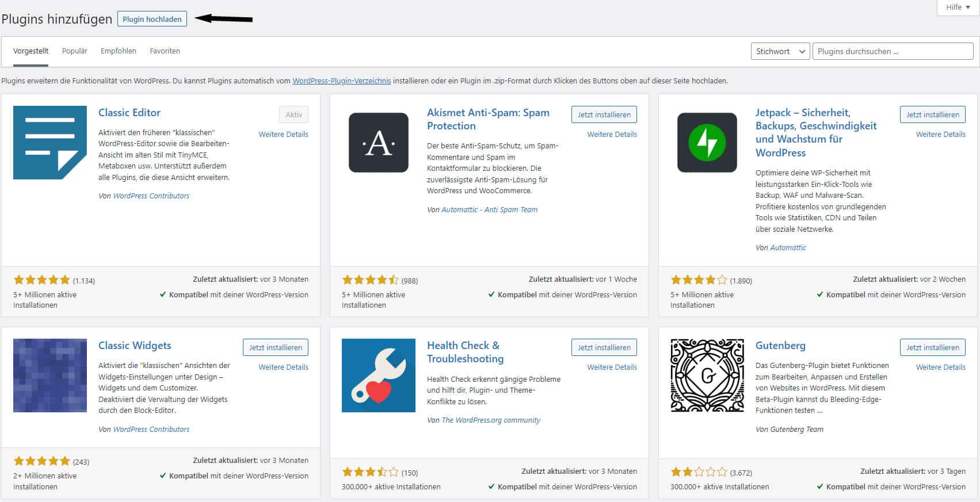Viewport: 980px width, 502px height.
Task: Click the (988) rating count
Action: click(410, 281)
